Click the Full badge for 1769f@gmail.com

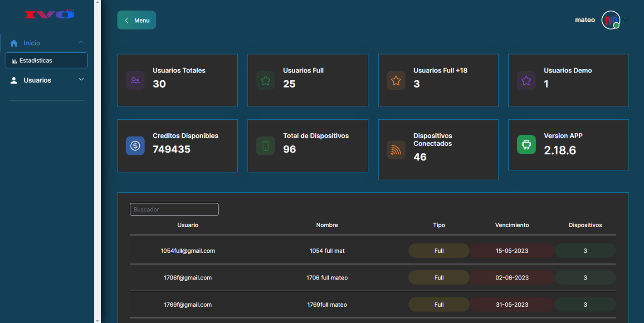pyautogui.click(x=439, y=304)
